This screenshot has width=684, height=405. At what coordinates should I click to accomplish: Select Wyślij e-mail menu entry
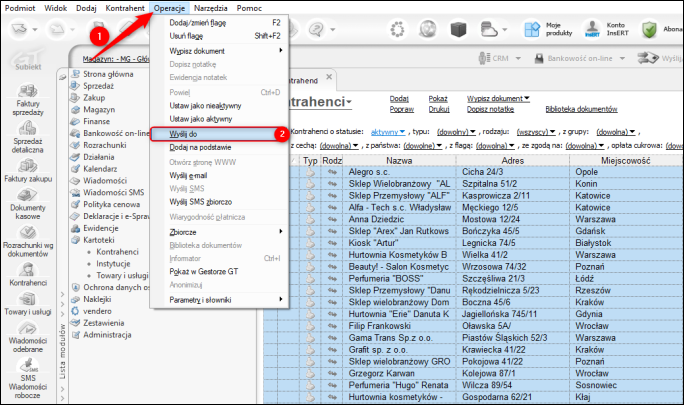[219, 175]
